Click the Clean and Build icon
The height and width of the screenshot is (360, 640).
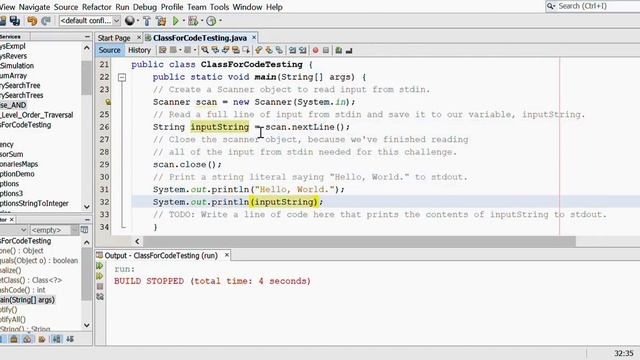[x=161, y=21]
